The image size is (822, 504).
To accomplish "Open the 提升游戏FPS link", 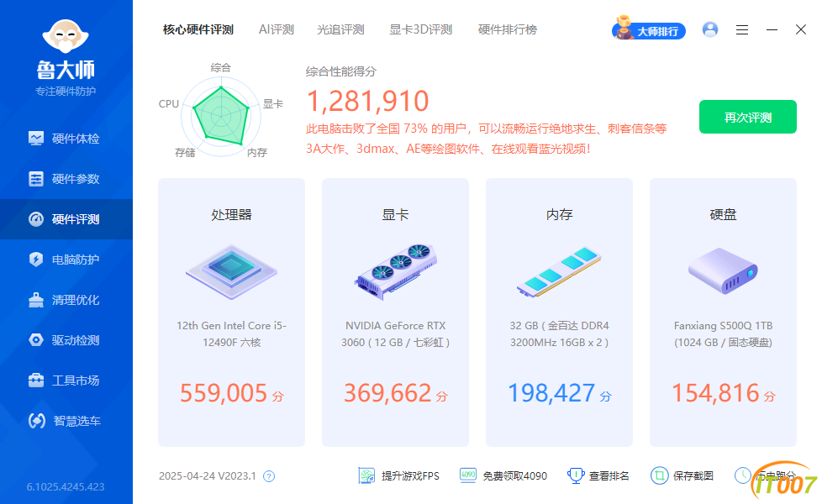I will point(410,475).
